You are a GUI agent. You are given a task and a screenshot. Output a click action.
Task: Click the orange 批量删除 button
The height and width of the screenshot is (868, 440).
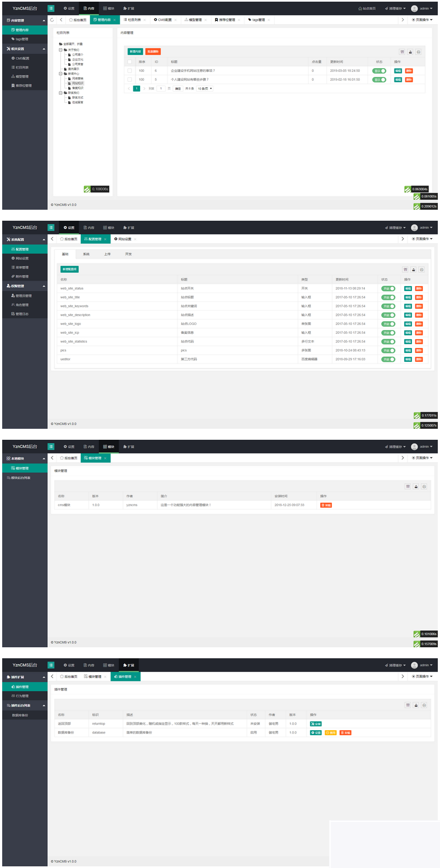tap(153, 52)
